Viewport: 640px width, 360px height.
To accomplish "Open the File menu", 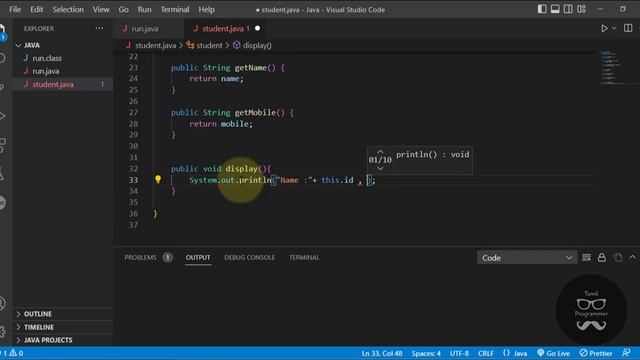I will click(15, 9).
